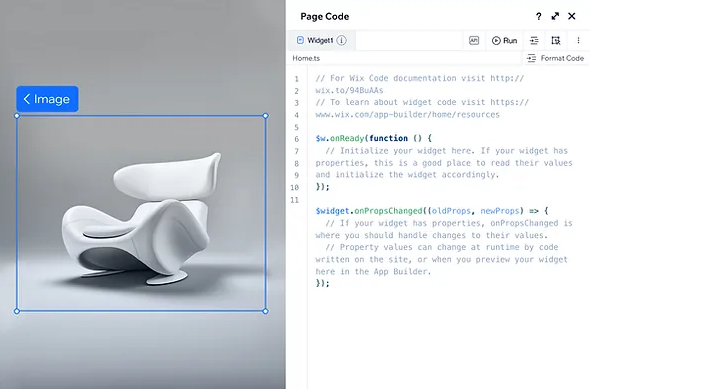
Task: Open the API properties icon in toolbar
Action: [474, 40]
